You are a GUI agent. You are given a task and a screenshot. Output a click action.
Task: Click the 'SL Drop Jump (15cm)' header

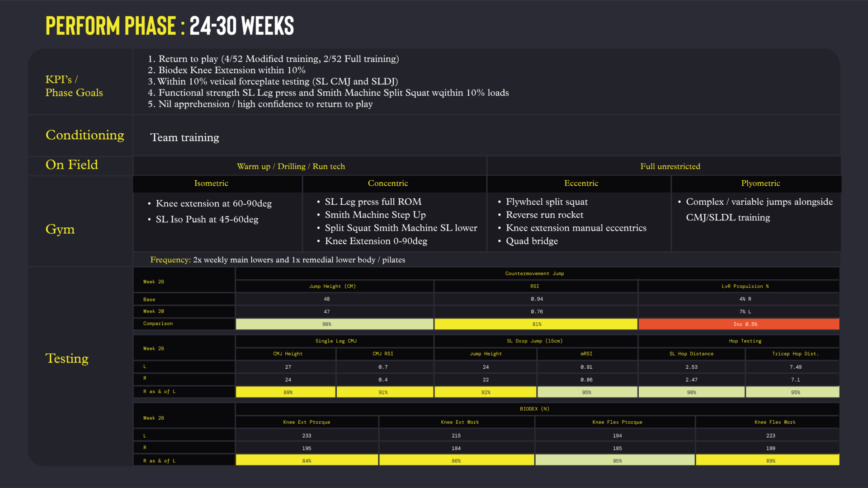pos(534,341)
